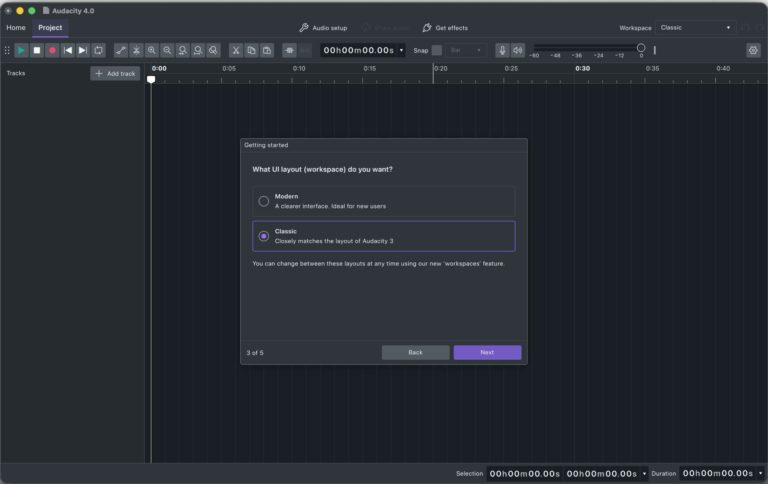Viewport: 768px width, 484px height.
Task: Click the red Record button
Action: (52, 50)
